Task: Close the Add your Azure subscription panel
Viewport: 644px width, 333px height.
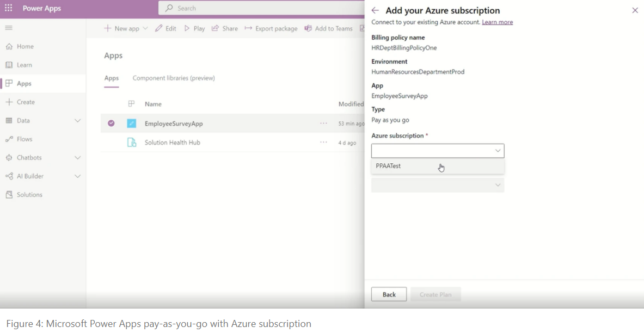Action: (x=635, y=11)
